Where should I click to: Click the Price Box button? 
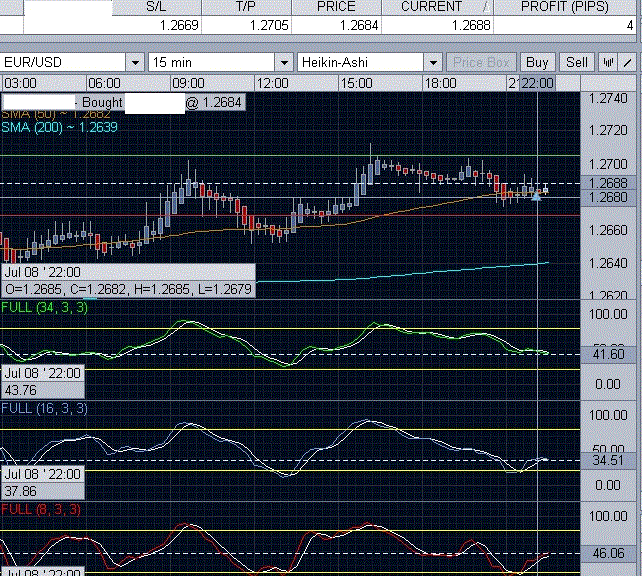(x=481, y=63)
